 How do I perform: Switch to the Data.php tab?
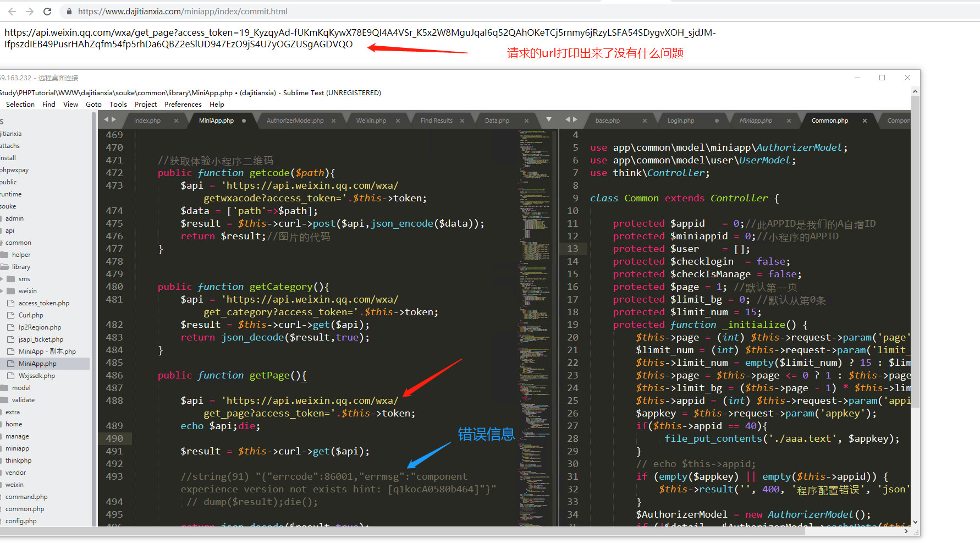(497, 120)
